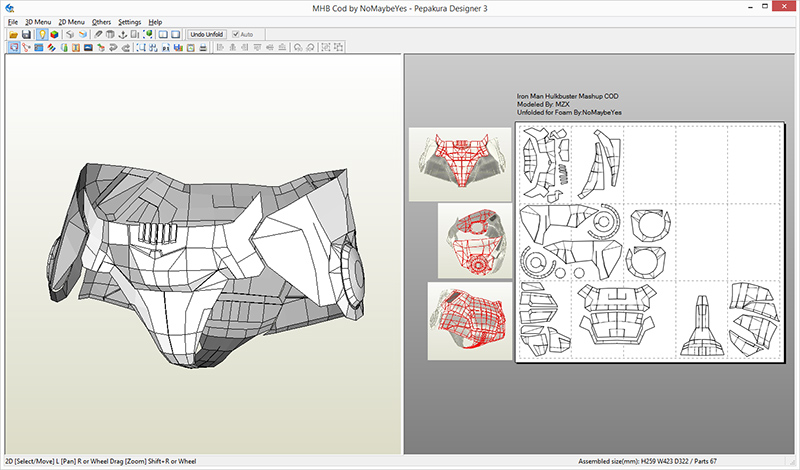Uncheck the Auto checkbox
Image resolution: width=800 pixels, height=470 pixels.
[236, 34]
